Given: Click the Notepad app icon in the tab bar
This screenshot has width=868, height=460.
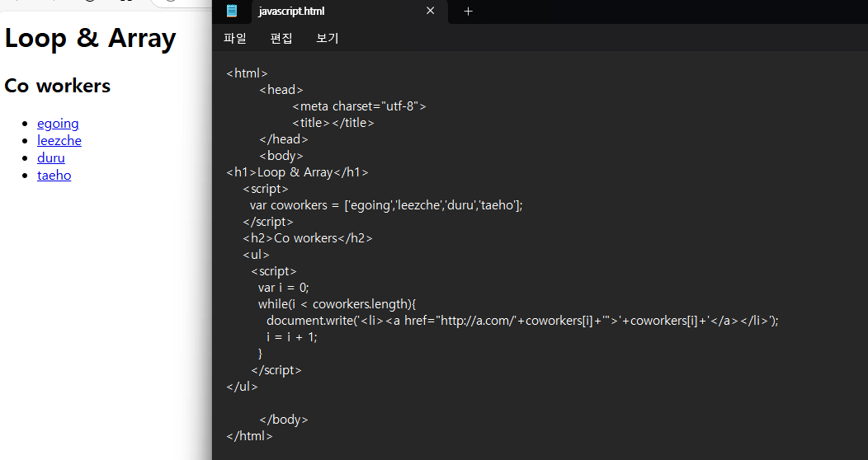Looking at the screenshot, I should [232, 11].
